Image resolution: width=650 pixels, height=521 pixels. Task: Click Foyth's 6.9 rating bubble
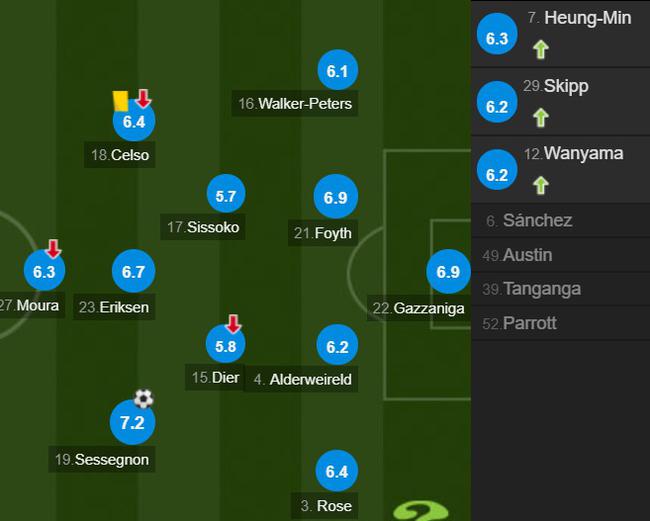(336, 197)
